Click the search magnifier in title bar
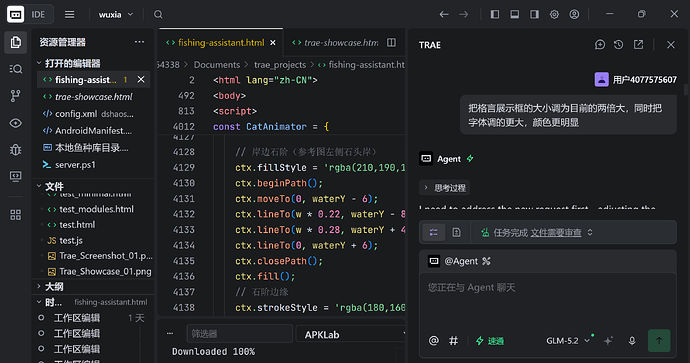The height and width of the screenshot is (363, 690). [158, 15]
